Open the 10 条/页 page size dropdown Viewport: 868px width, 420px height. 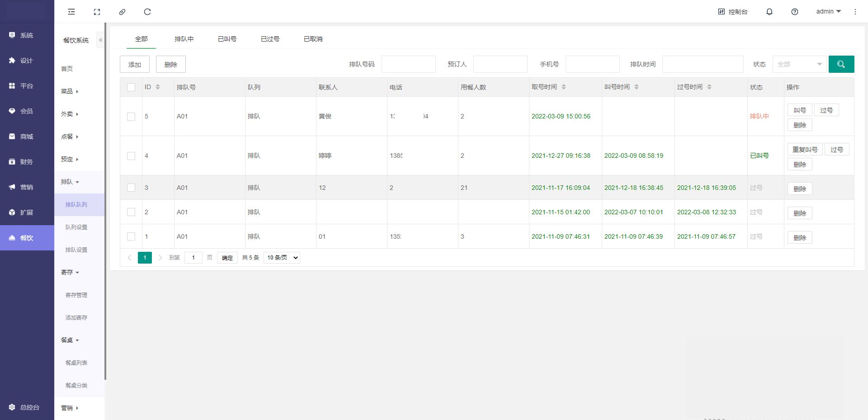[282, 258]
